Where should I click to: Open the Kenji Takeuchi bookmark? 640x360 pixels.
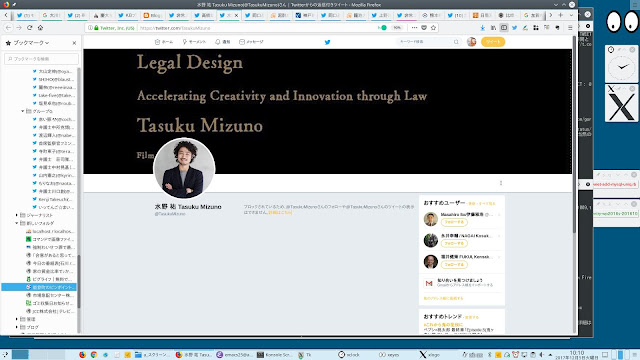(53, 199)
